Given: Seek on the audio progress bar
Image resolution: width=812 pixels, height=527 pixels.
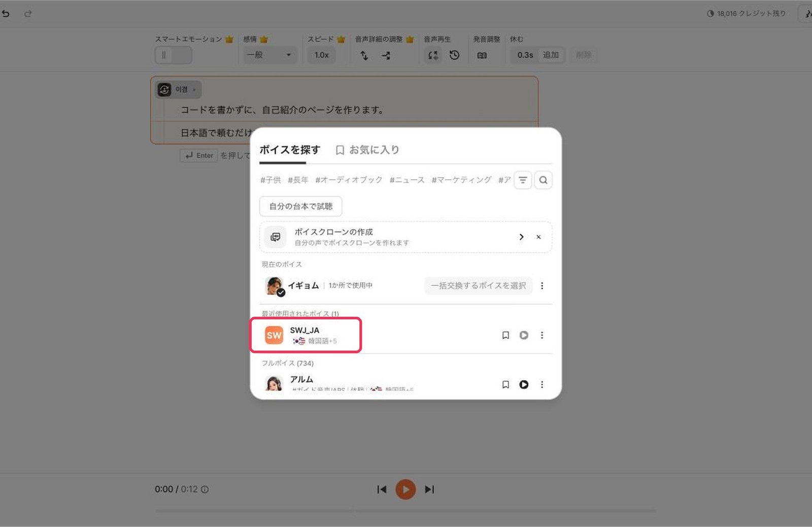Looking at the screenshot, I should [405, 511].
